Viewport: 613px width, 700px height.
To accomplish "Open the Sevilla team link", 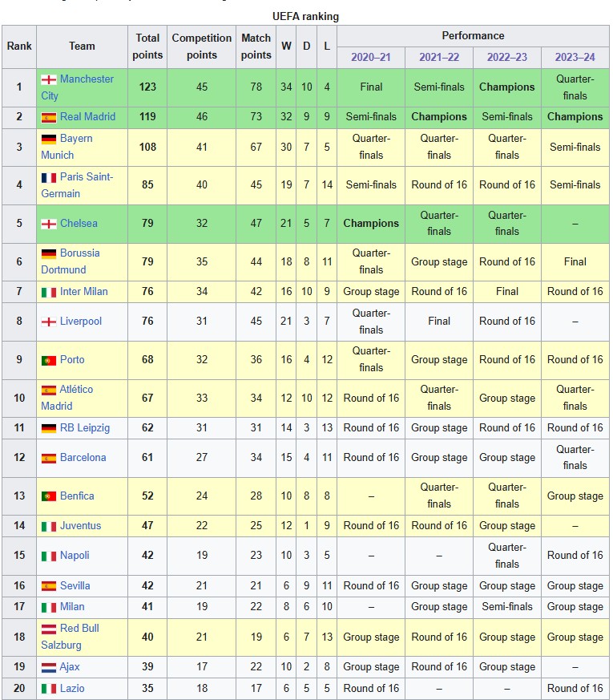I will pyautogui.click(x=75, y=585).
